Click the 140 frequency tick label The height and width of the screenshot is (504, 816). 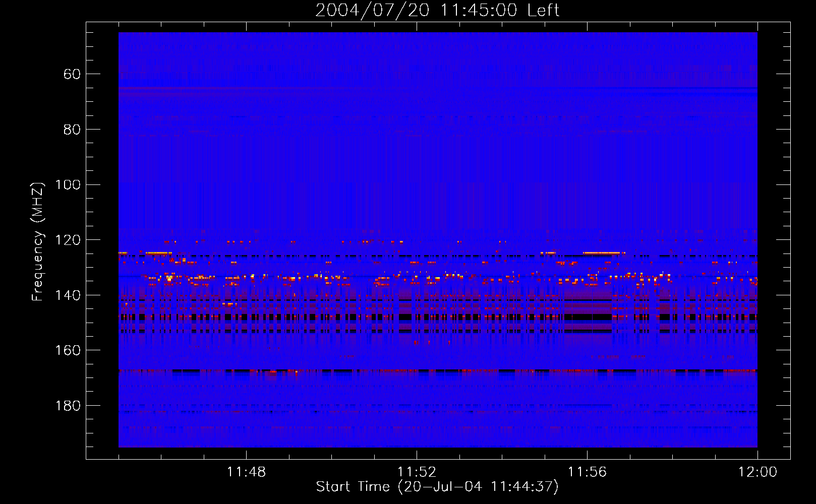point(68,295)
